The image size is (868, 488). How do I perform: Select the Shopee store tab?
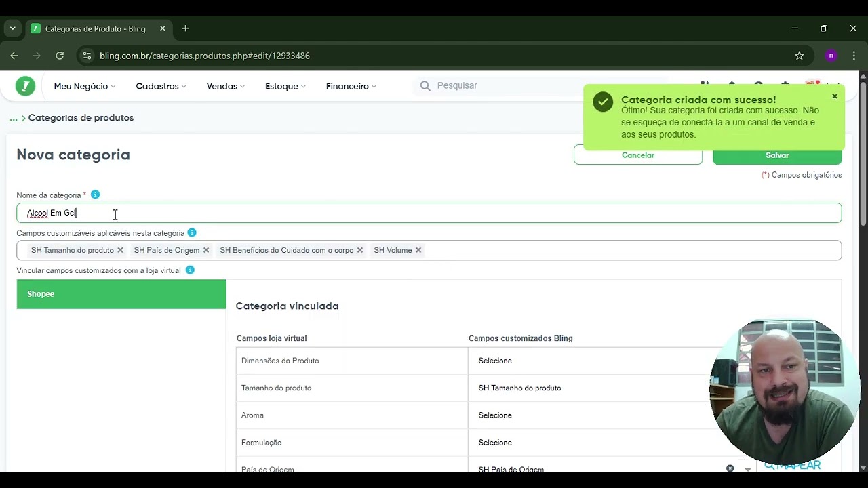click(121, 294)
